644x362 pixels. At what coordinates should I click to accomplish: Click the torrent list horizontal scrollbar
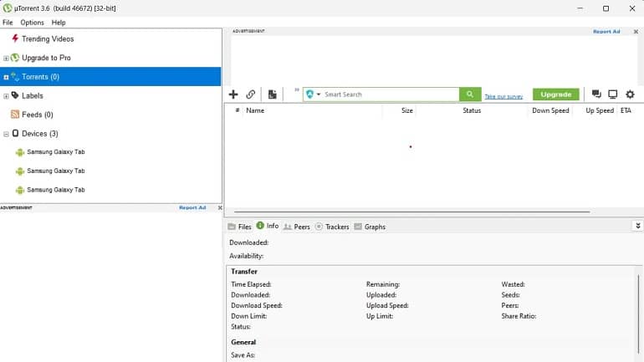(x=412, y=212)
